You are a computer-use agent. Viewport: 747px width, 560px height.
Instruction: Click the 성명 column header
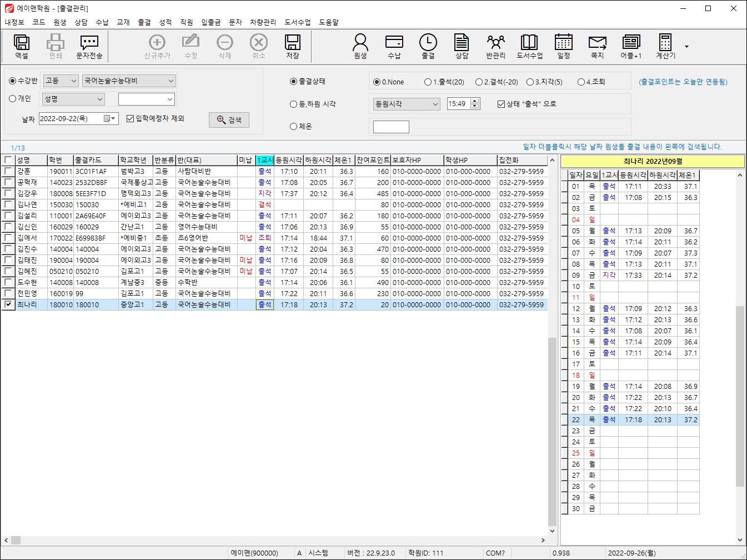[x=31, y=160]
